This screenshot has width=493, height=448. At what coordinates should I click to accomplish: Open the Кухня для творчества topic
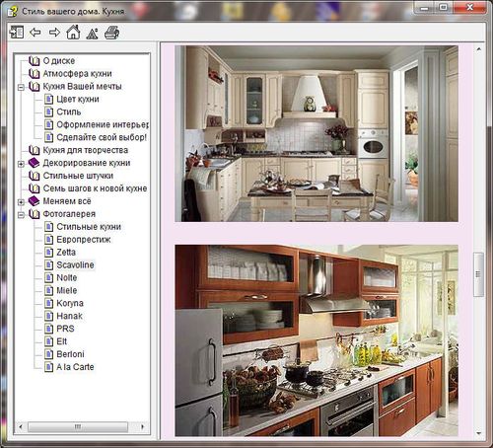(x=86, y=150)
